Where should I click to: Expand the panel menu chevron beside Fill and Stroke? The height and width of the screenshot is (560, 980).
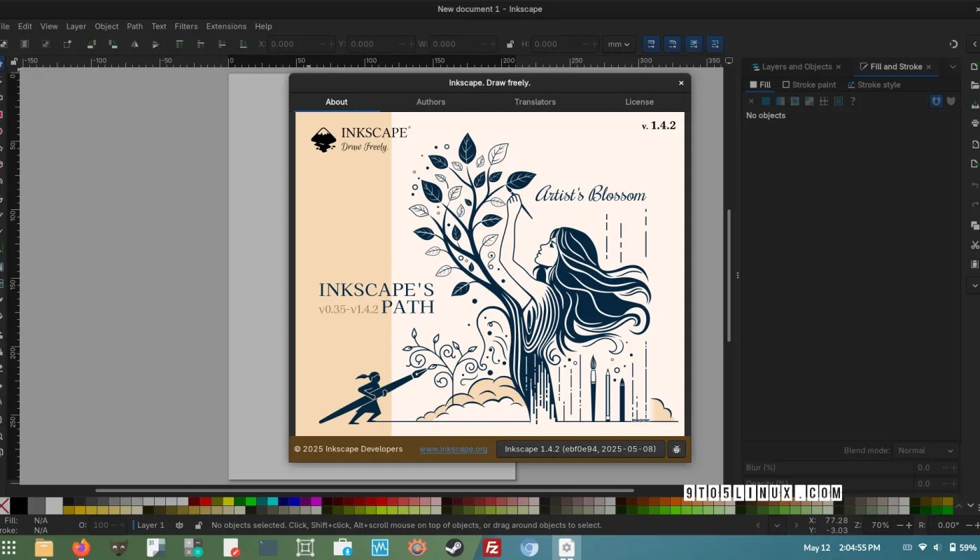click(952, 66)
